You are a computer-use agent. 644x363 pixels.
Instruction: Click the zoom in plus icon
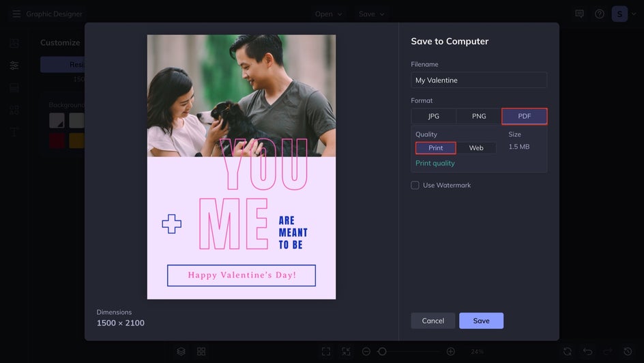click(x=450, y=351)
